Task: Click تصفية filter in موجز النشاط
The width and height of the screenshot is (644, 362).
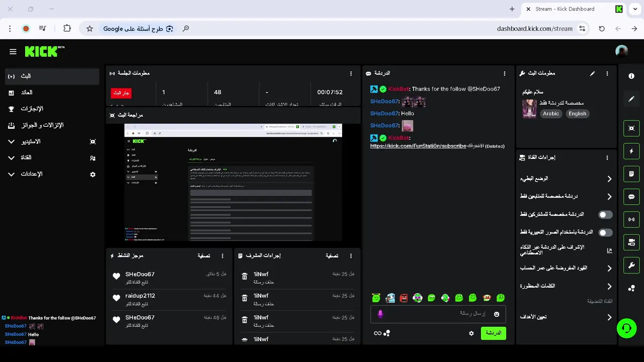Action: 204,256
